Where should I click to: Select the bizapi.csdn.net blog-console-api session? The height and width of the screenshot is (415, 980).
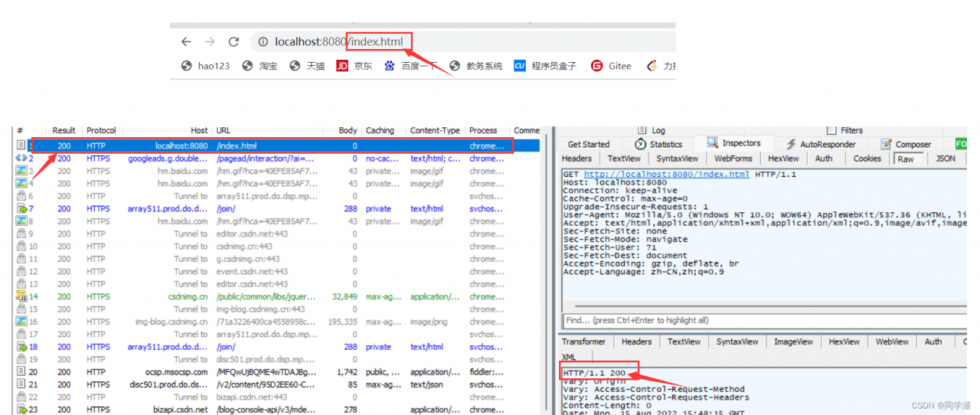coord(276,410)
